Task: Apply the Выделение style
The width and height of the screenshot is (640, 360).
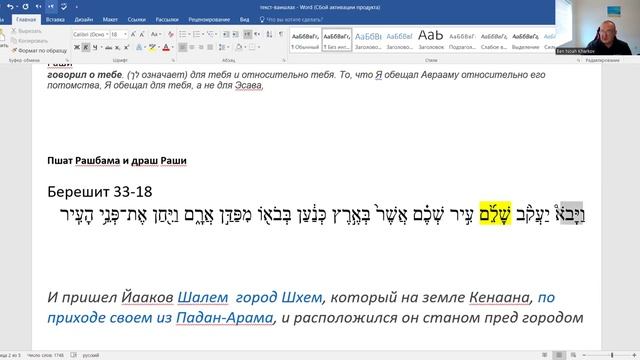Action: tap(525, 41)
